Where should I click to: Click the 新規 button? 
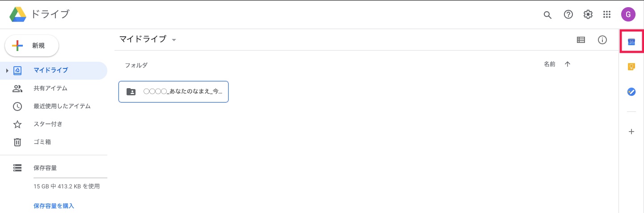click(32, 46)
